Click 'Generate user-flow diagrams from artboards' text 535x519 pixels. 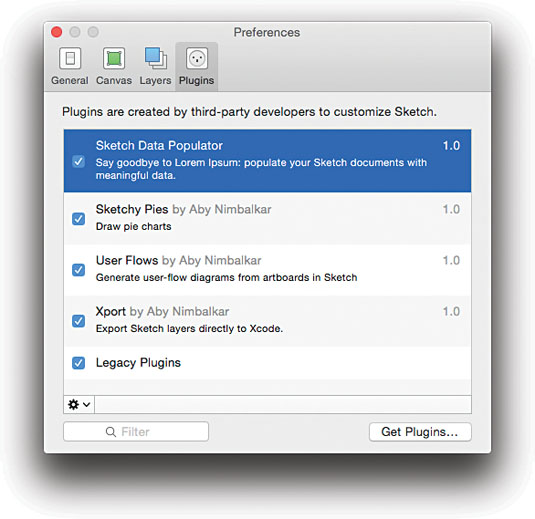click(x=226, y=277)
